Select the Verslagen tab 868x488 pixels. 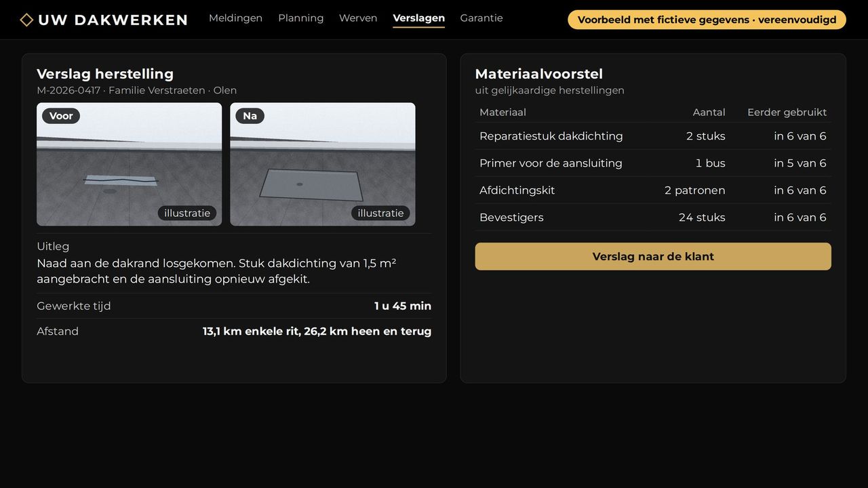click(x=419, y=18)
